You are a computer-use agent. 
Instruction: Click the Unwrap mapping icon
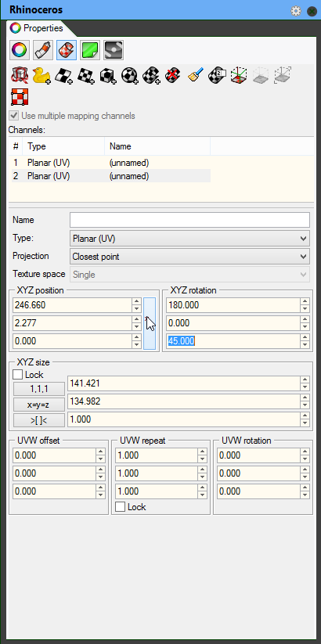20,76
